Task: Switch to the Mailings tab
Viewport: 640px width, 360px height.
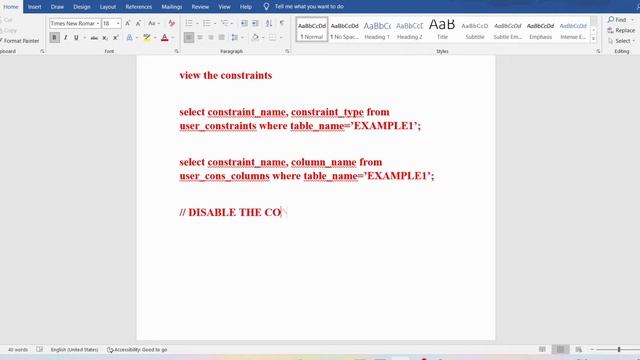Action: point(171,7)
